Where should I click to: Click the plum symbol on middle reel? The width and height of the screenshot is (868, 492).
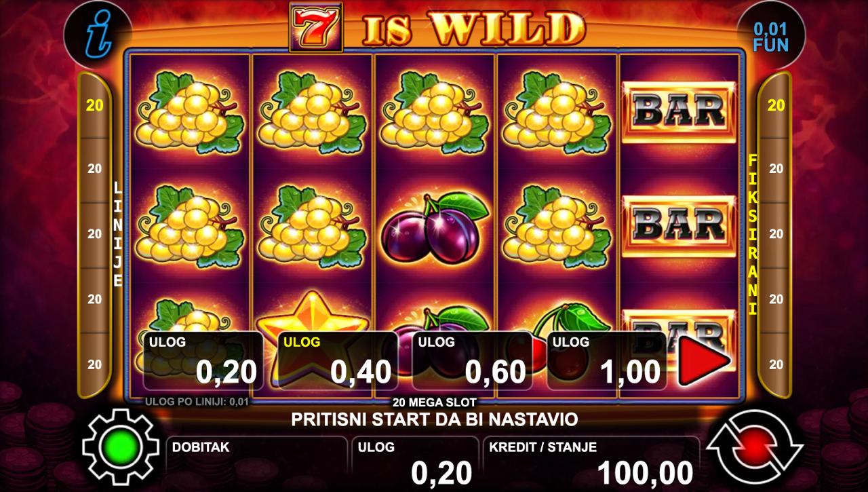435,225
